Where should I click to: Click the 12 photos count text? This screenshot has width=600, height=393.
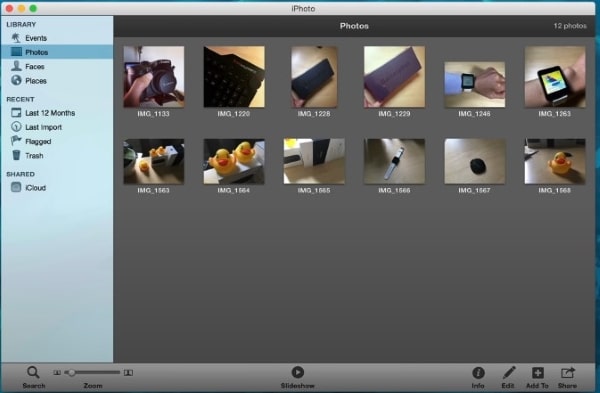570,26
